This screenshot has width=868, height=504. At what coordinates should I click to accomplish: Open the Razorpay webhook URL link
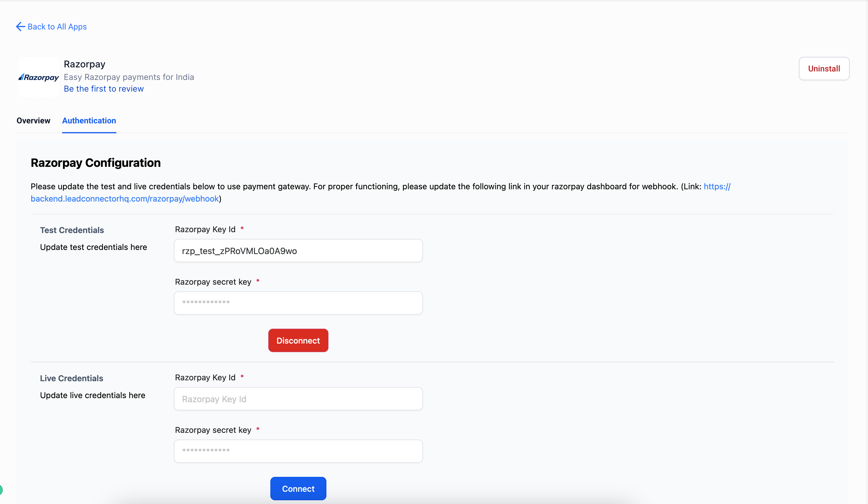point(125,199)
